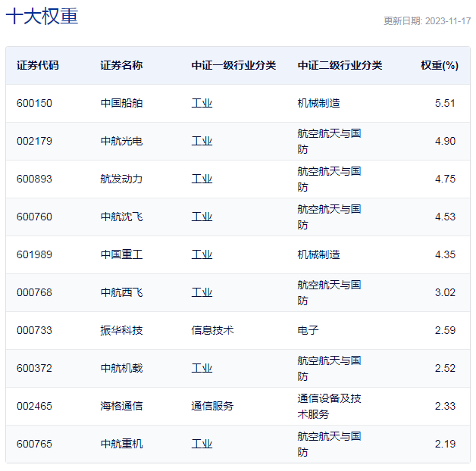Select stock name 中航机载
Image resolution: width=476 pixels, height=471 pixels.
pos(121,368)
